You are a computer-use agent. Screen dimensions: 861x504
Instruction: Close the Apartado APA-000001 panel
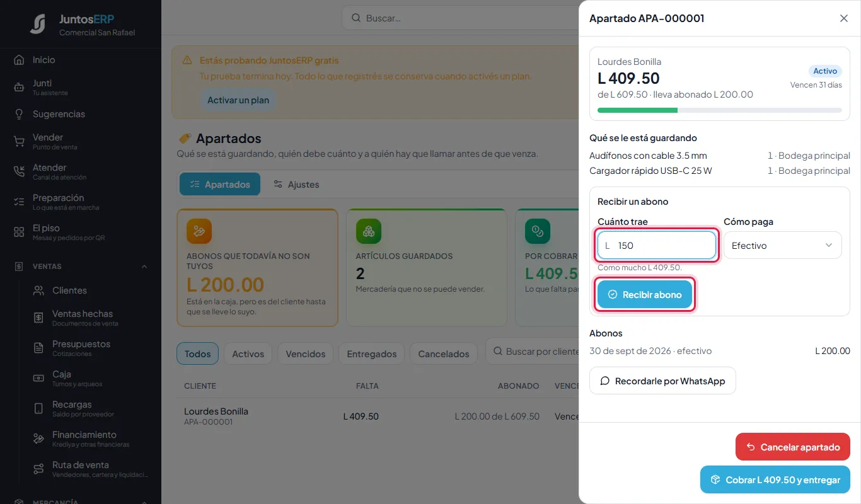844,18
